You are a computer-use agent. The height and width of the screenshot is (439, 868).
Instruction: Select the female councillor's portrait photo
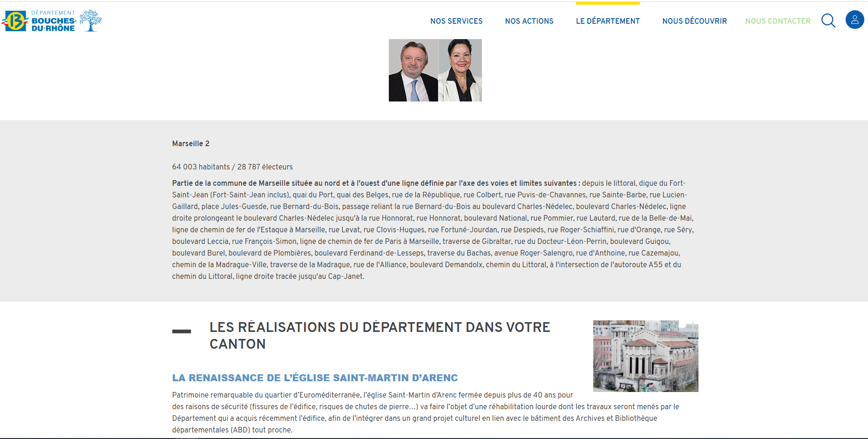[x=460, y=70]
